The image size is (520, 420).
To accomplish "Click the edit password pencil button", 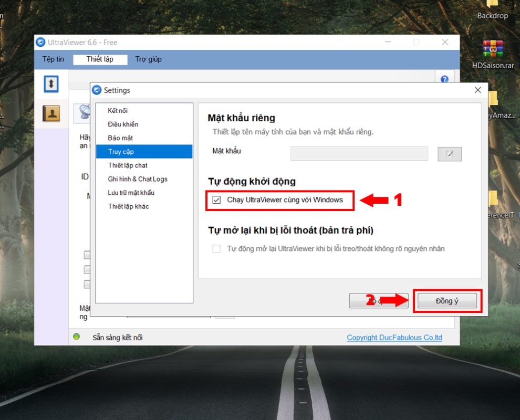I will 450,154.
